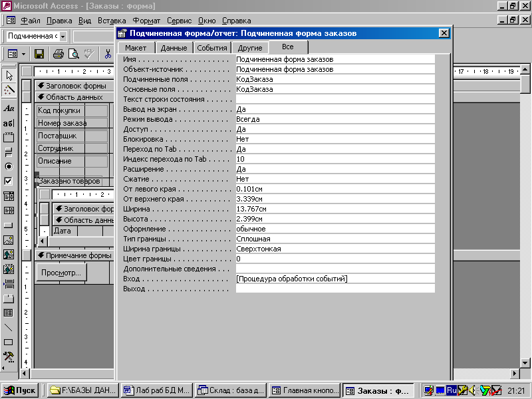Select the Unbound Object Frame tool
532x399 pixels.
point(9,255)
